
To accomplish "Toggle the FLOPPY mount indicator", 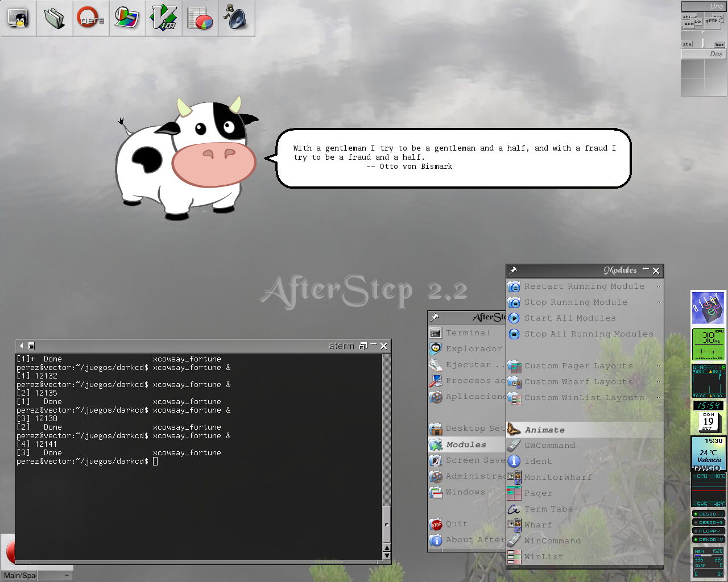I will pyautogui.click(x=708, y=531).
